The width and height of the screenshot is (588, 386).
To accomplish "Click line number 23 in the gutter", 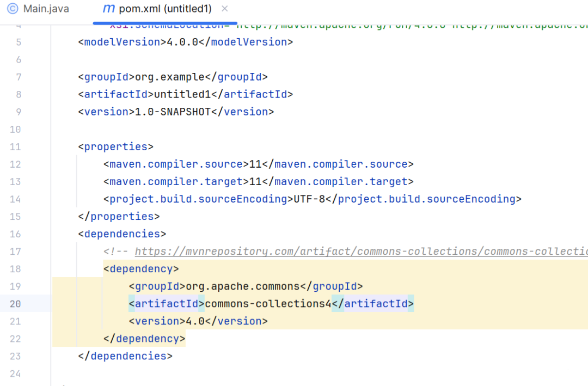I will (15, 357).
